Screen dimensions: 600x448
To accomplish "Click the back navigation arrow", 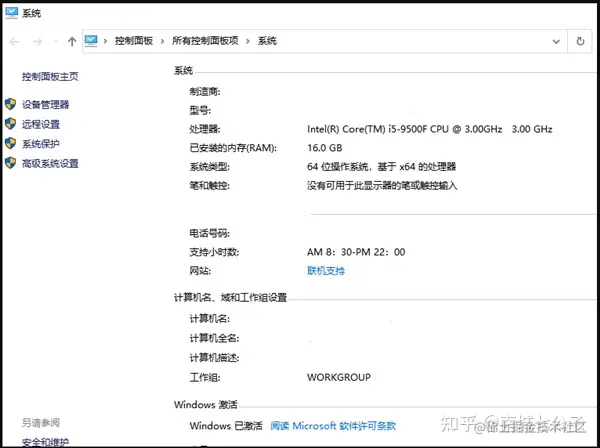I will pyautogui.click(x=14, y=41).
